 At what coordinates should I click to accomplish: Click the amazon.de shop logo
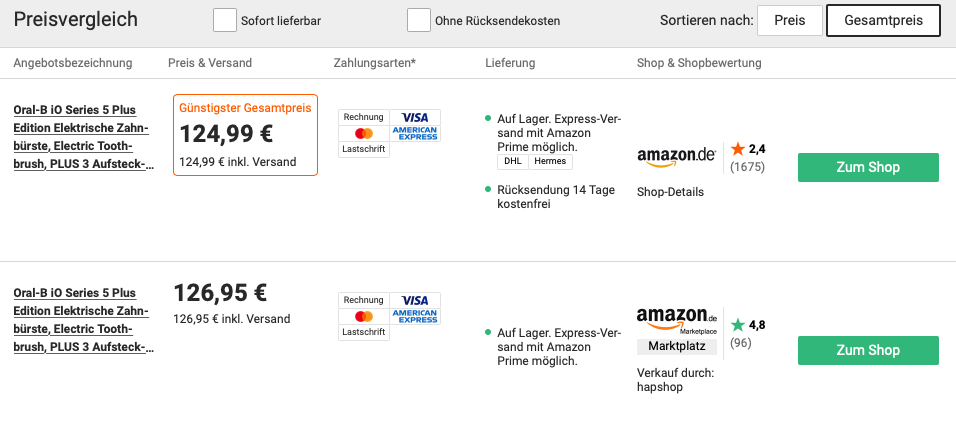pos(676,157)
